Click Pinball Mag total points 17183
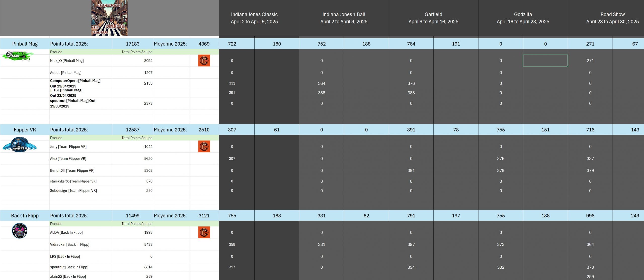 coord(132,44)
